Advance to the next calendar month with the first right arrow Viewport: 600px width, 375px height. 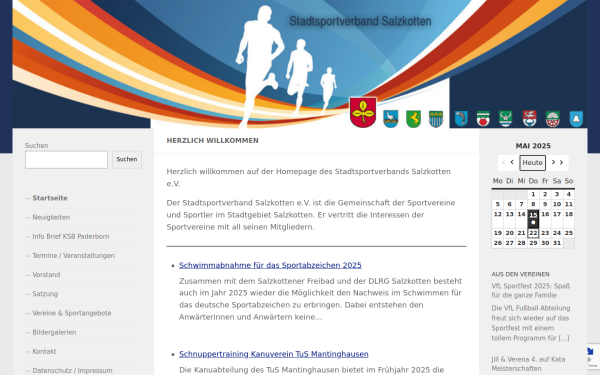(x=553, y=162)
